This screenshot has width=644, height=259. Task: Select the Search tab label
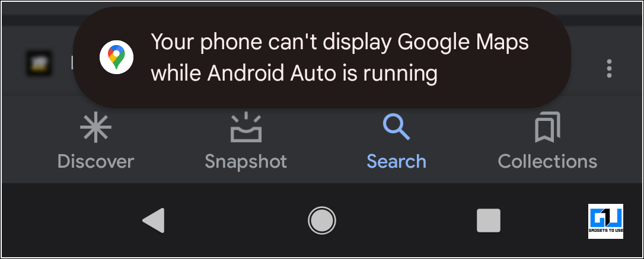[x=396, y=161]
